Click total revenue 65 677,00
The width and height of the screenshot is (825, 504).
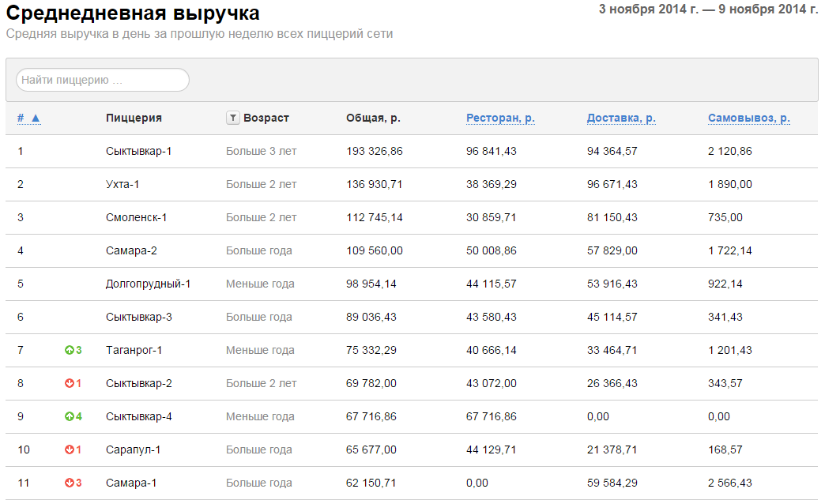coord(371,449)
